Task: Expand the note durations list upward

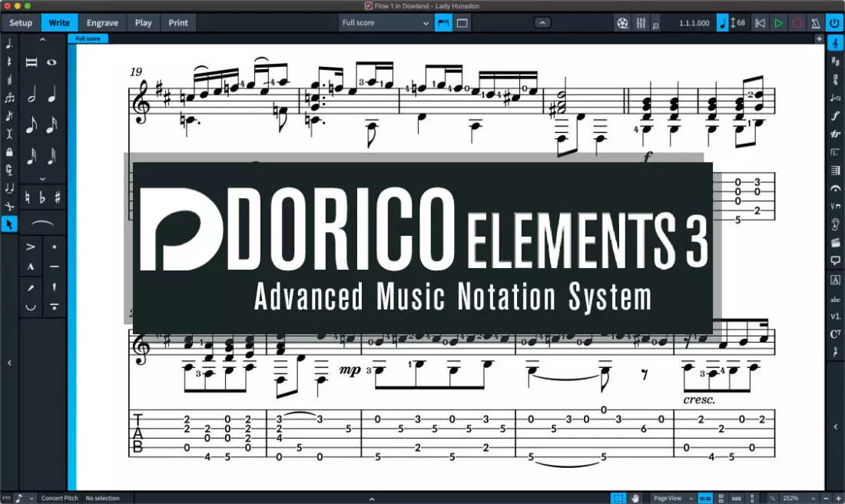Action: point(42,40)
